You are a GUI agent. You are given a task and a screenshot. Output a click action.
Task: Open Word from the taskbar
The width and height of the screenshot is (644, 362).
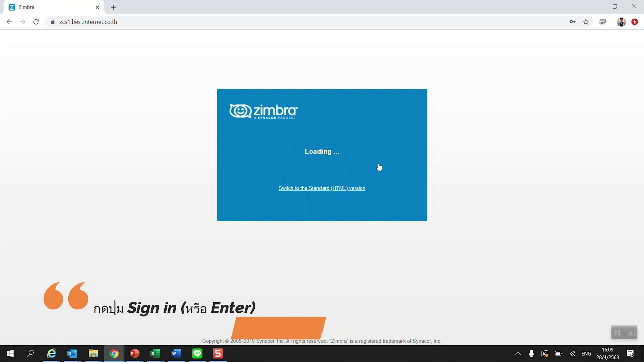coord(176,353)
